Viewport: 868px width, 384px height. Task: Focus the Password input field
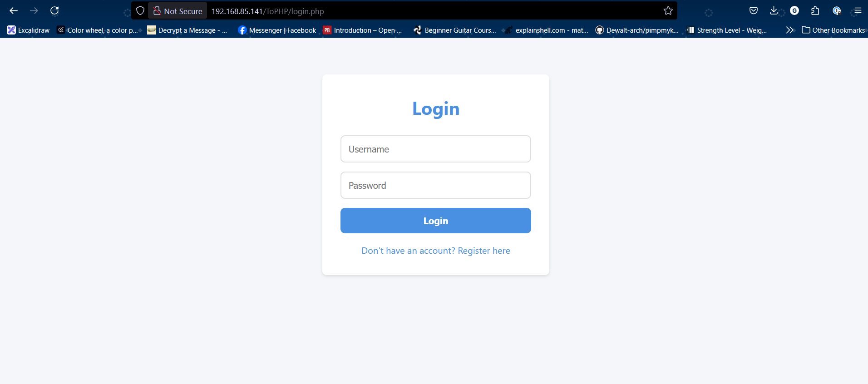click(436, 185)
